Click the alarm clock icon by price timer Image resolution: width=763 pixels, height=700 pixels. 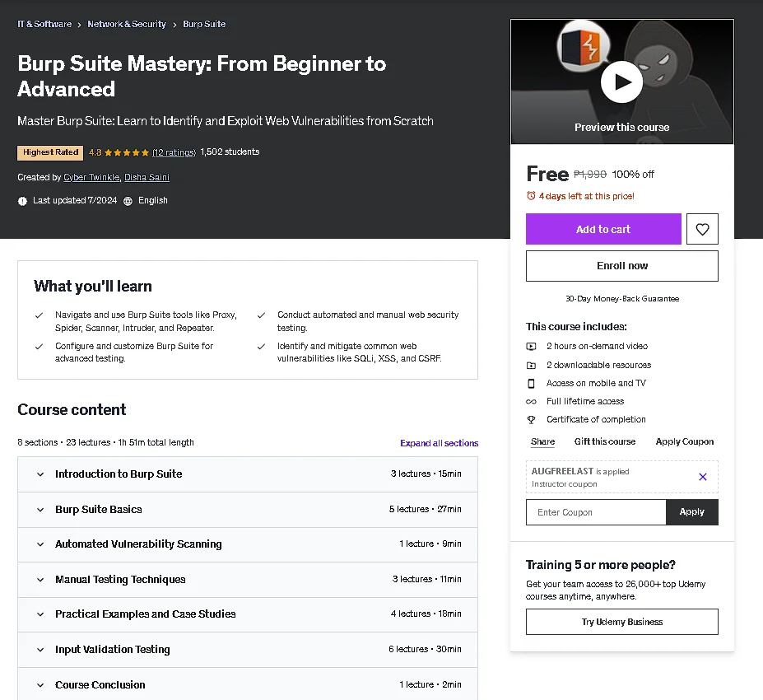(x=531, y=196)
